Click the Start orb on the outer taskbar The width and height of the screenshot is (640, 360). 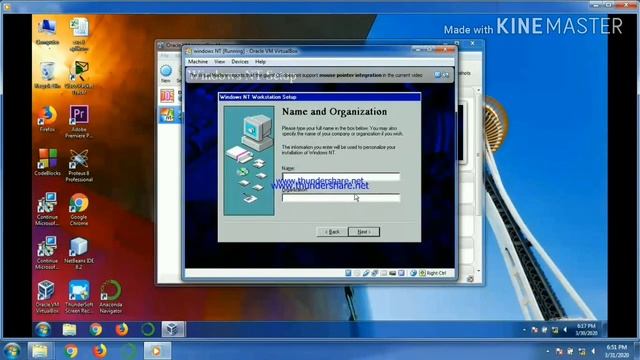click(x=12, y=351)
